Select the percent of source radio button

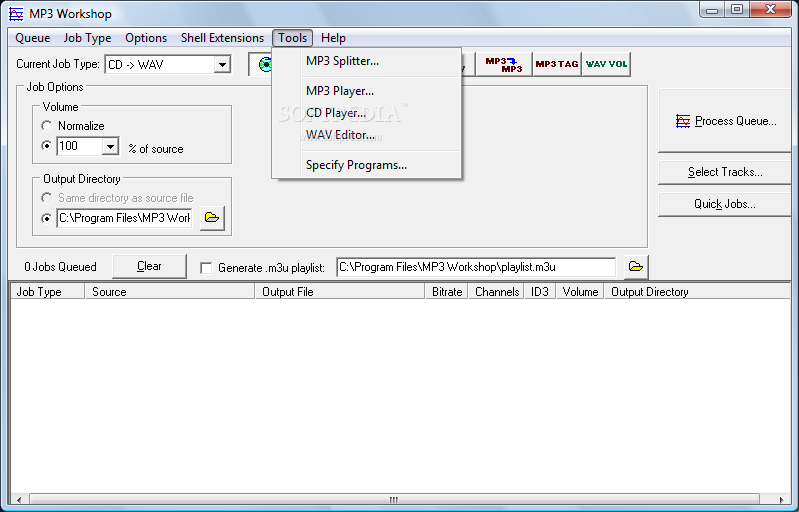[47, 146]
